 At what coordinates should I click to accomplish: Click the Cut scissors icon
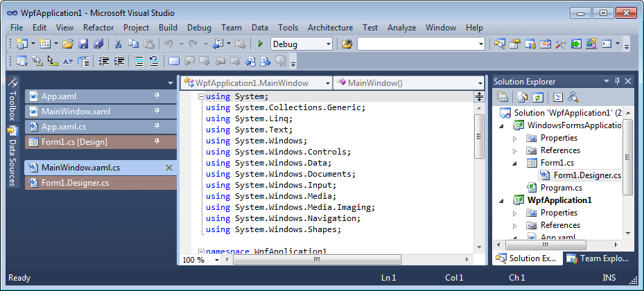tap(118, 44)
